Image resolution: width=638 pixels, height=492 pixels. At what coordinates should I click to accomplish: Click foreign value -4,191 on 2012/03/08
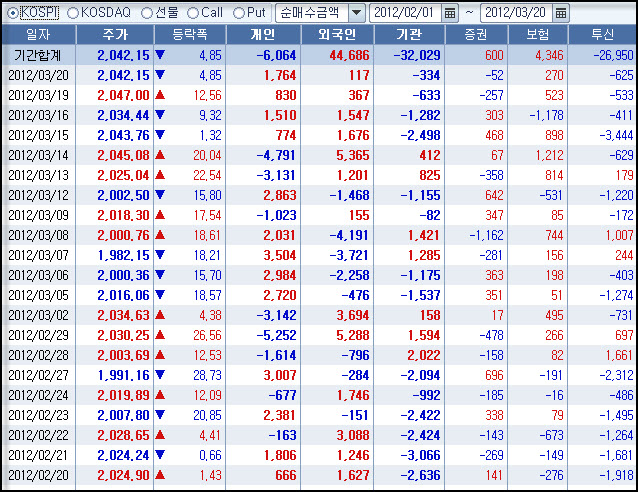click(350, 235)
